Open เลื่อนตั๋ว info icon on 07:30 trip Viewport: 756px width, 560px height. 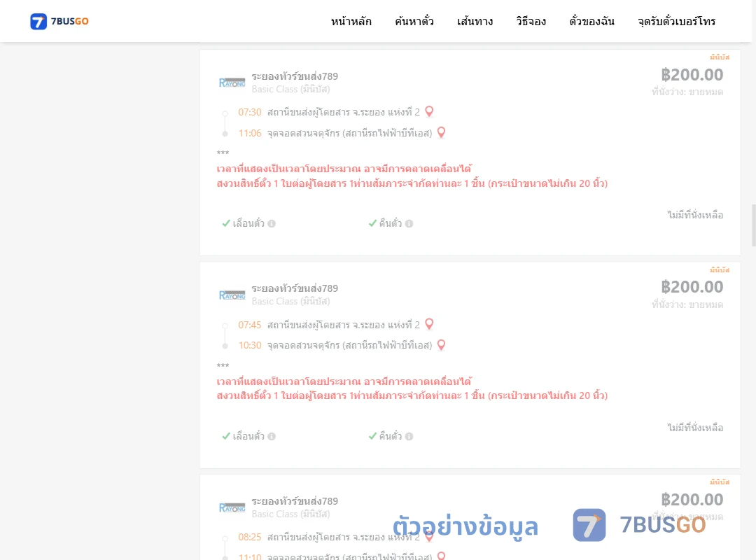tap(272, 223)
